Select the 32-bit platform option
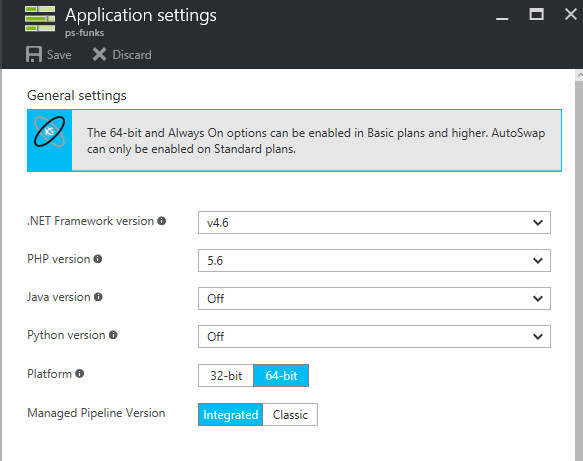583x461 pixels. pyautogui.click(x=226, y=375)
